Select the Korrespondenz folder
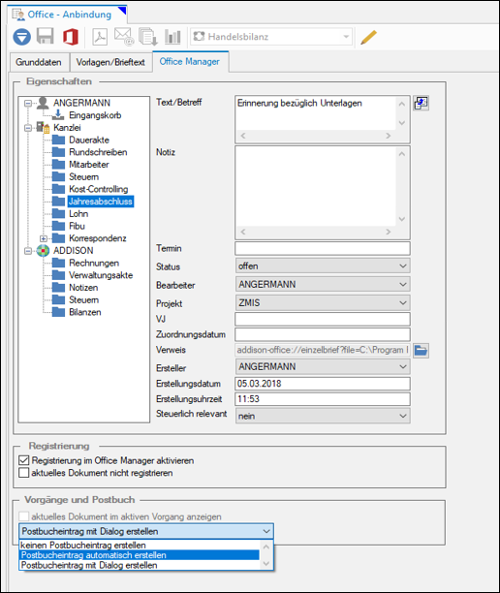 98,238
